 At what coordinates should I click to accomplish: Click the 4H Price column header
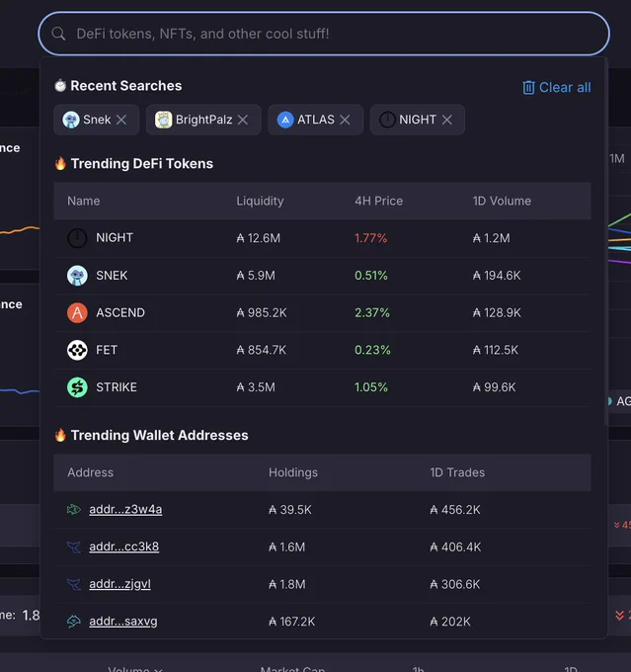pyautogui.click(x=378, y=201)
